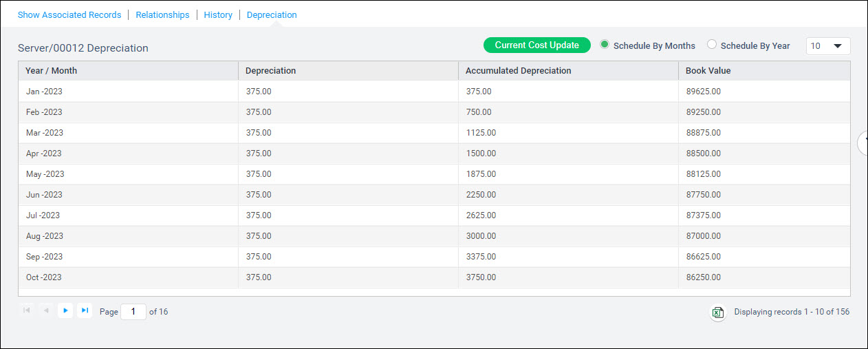Select Schedule By Year radio button
Viewport: 868px width, 349px height.
pos(712,45)
